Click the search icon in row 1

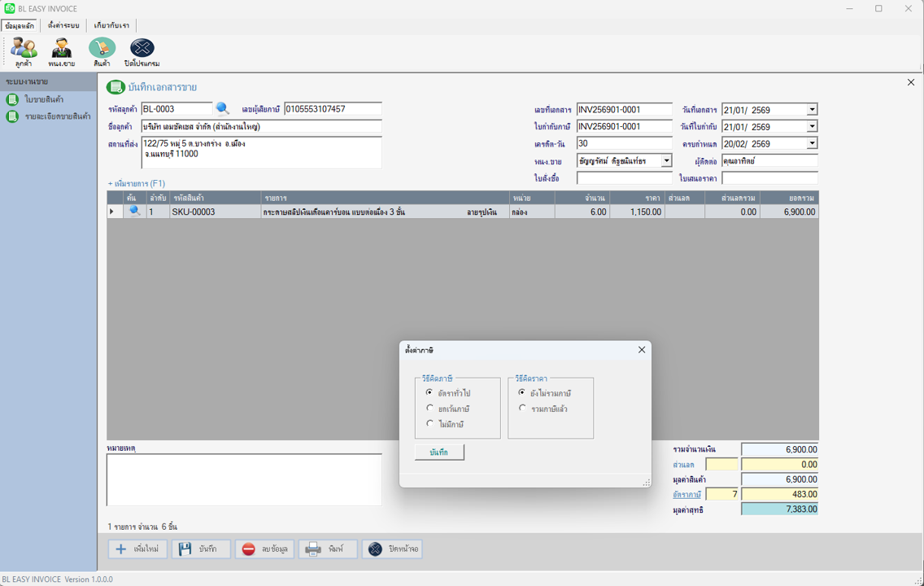pyautogui.click(x=135, y=212)
